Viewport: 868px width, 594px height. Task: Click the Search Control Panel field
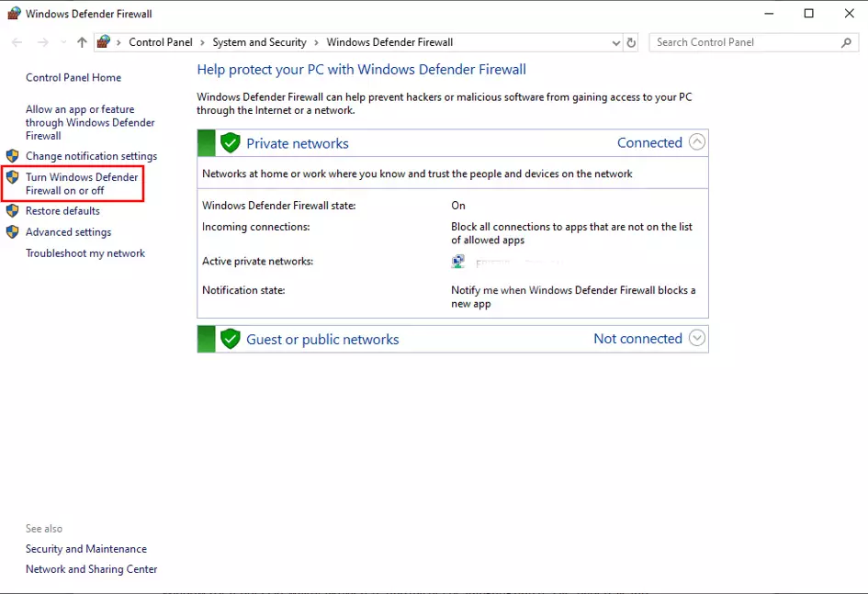tap(744, 42)
